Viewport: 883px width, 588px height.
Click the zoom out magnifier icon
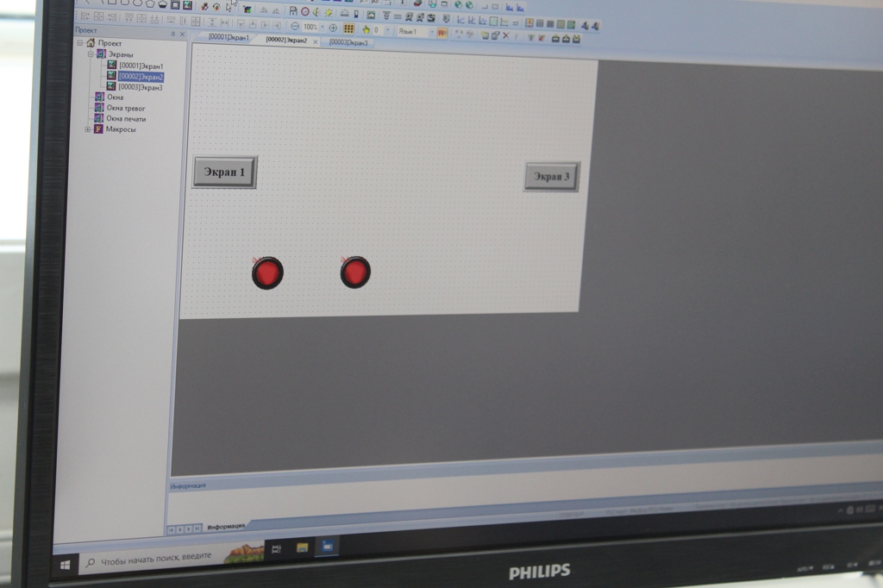295,28
